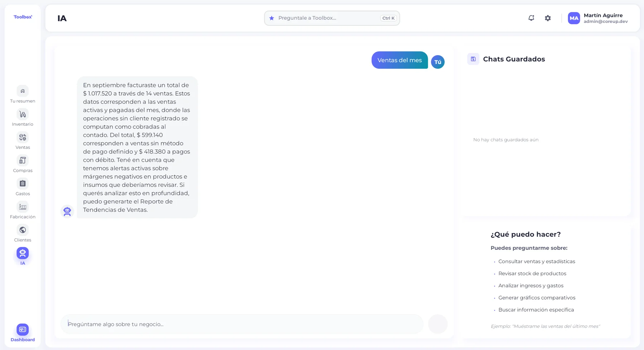Open the Clientes globe icon
Viewport: 644px width, 350px height.
23,230
